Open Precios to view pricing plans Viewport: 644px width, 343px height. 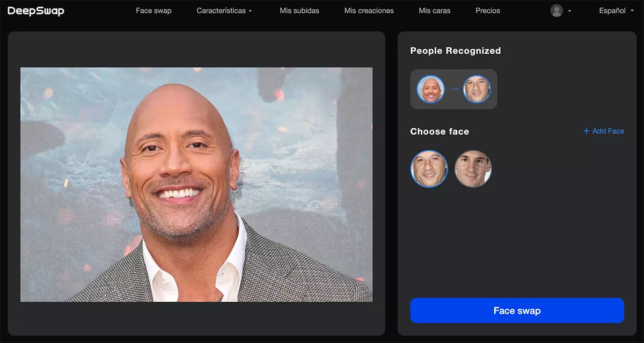click(487, 10)
